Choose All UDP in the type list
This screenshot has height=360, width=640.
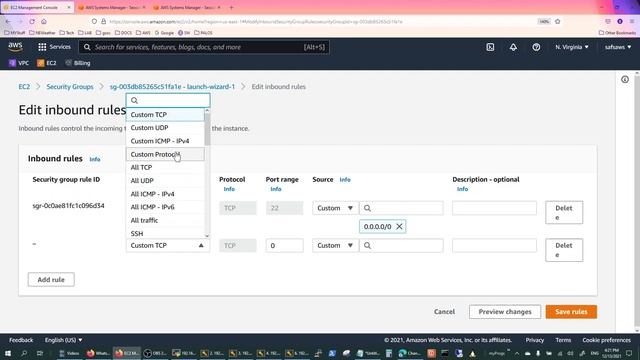pos(165,180)
